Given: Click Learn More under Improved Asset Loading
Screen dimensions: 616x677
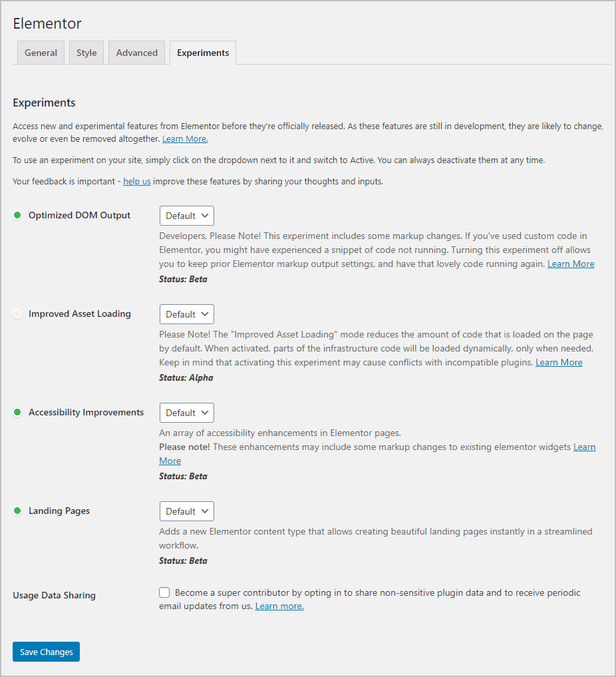Looking at the screenshot, I should click(x=559, y=362).
